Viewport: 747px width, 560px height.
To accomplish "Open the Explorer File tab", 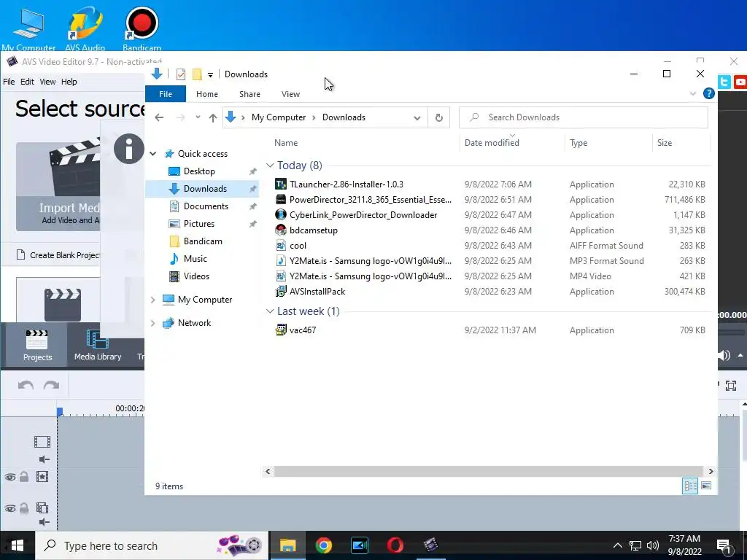I will point(166,94).
